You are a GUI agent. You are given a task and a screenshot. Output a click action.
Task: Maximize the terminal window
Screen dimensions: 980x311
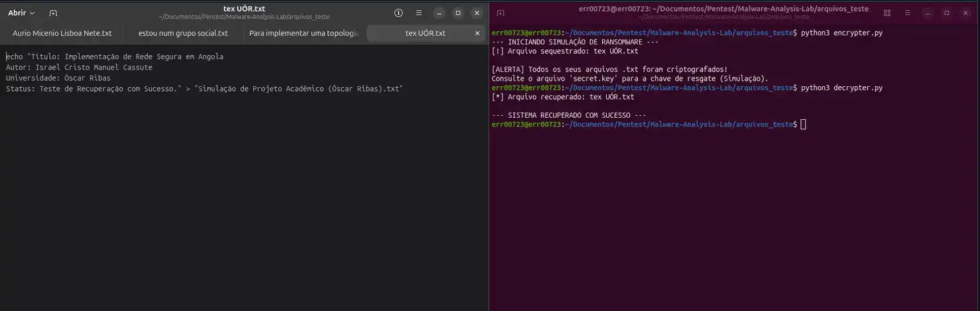946,13
